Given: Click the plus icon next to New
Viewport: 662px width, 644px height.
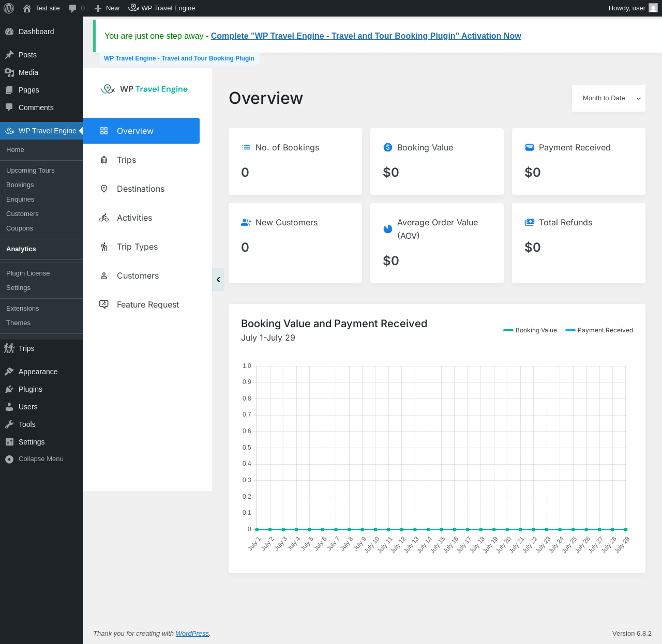Looking at the screenshot, I should point(98,8).
